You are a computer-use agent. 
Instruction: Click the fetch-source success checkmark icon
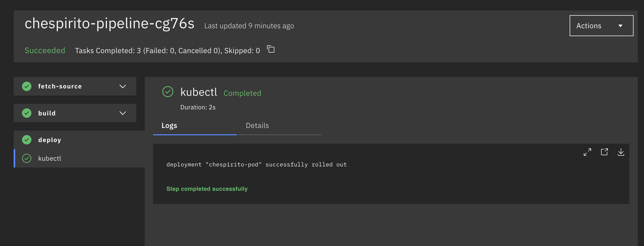pyautogui.click(x=27, y=86)
